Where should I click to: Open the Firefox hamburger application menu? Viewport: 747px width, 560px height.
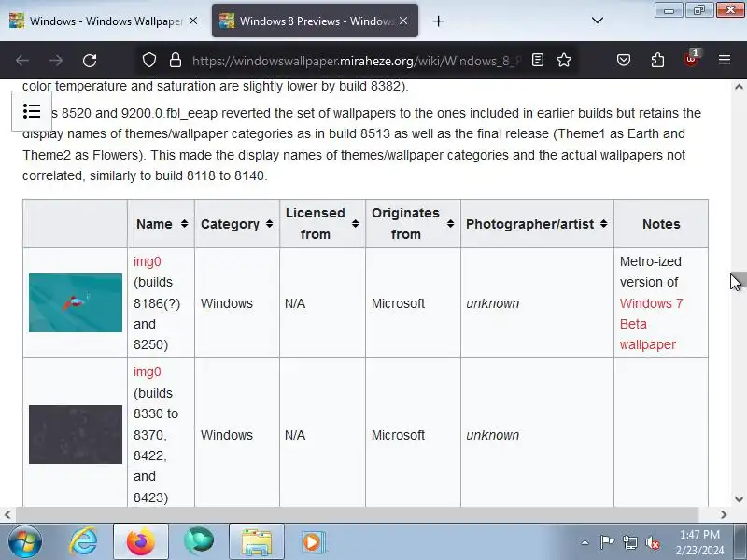coord(725,60)
